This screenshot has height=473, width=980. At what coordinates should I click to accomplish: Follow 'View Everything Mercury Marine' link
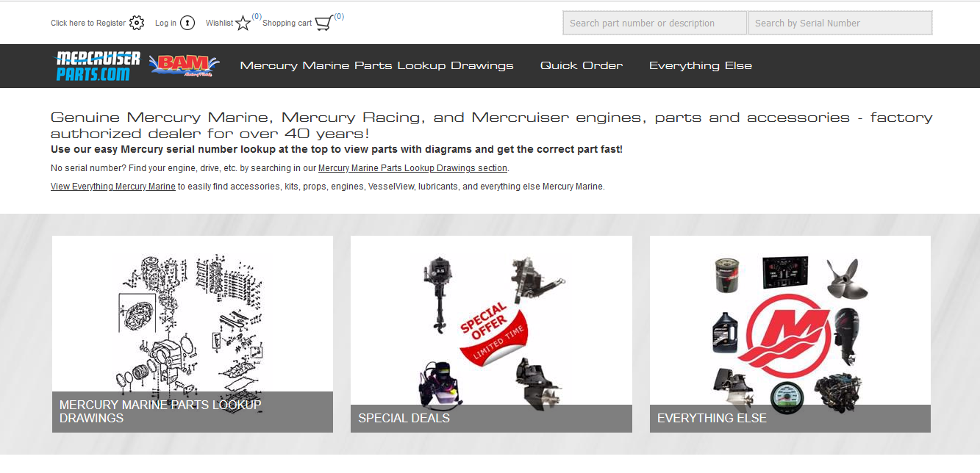tap(113, 187)
